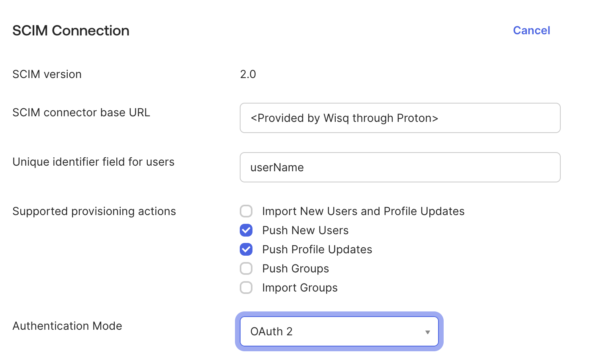Check the Import Groups checkbox
591x364 pixels.
246,288
